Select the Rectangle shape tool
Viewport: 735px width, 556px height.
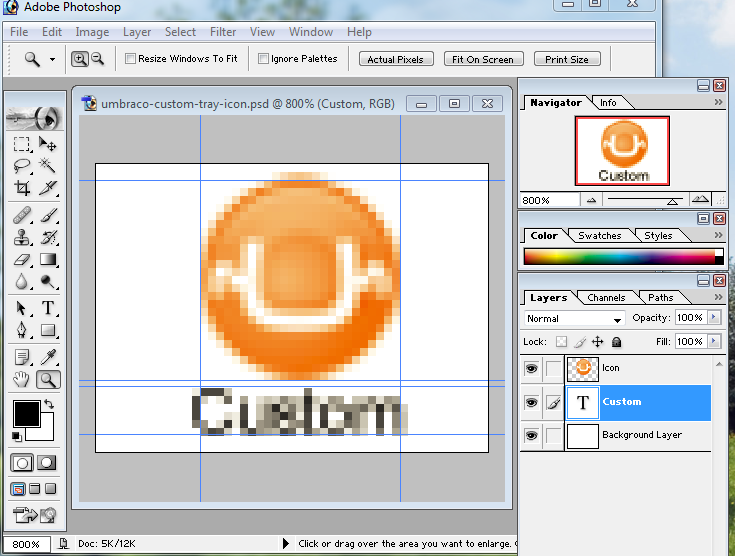[x=47, y=330]
